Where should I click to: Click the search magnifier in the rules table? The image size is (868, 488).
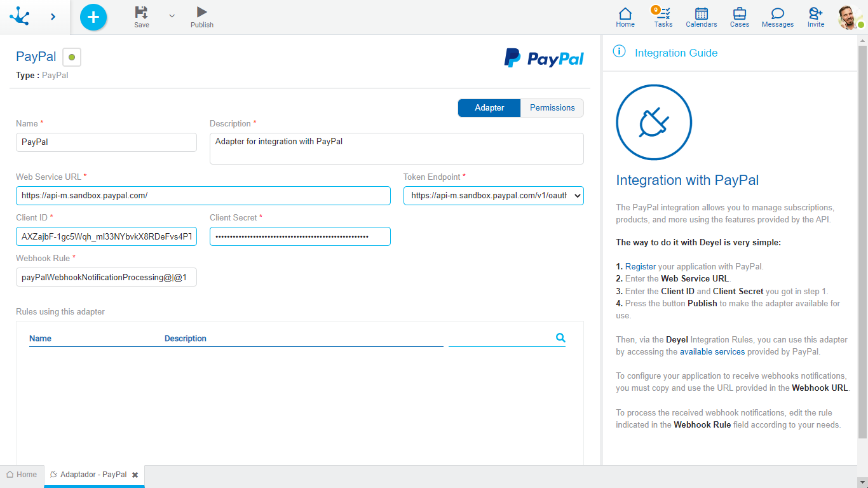point(560,338)
